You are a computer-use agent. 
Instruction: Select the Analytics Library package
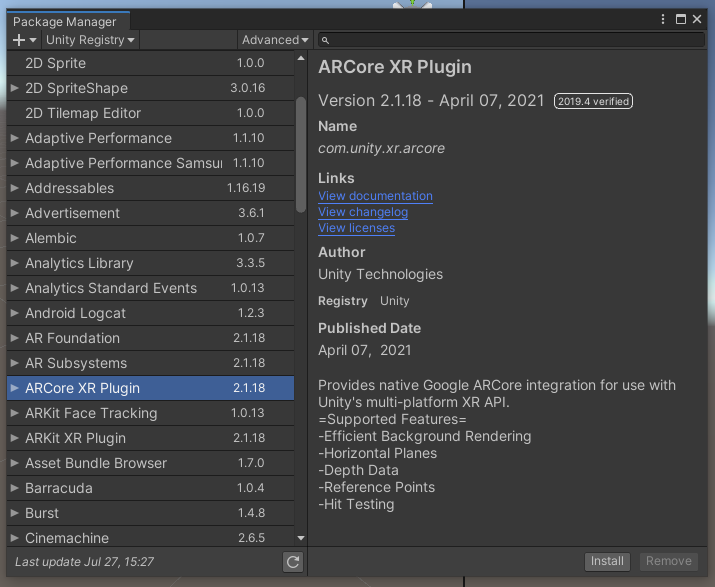pyautogui.click(x=150, y=263)
